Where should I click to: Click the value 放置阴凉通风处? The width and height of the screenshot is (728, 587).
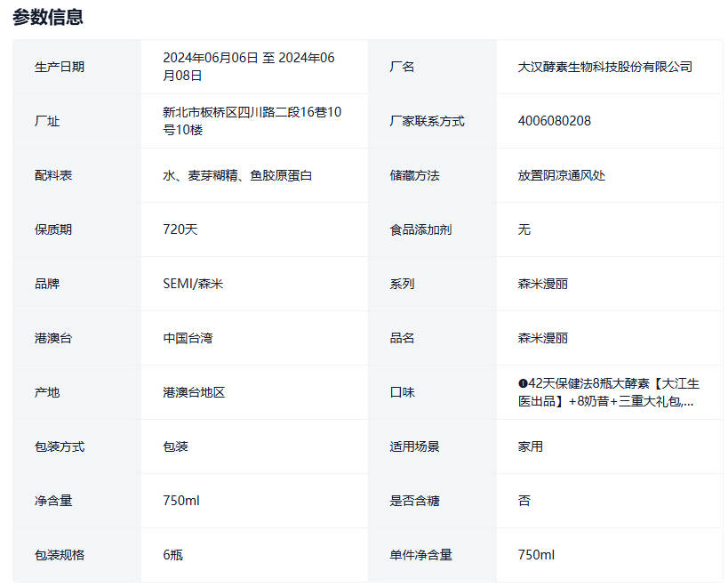[x=561, y=175]
